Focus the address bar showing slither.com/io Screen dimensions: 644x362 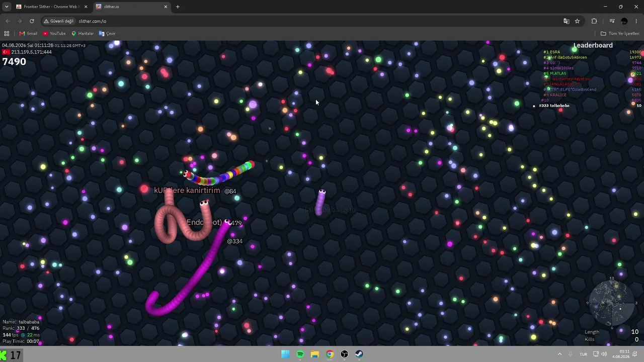[x=302, y=21]
